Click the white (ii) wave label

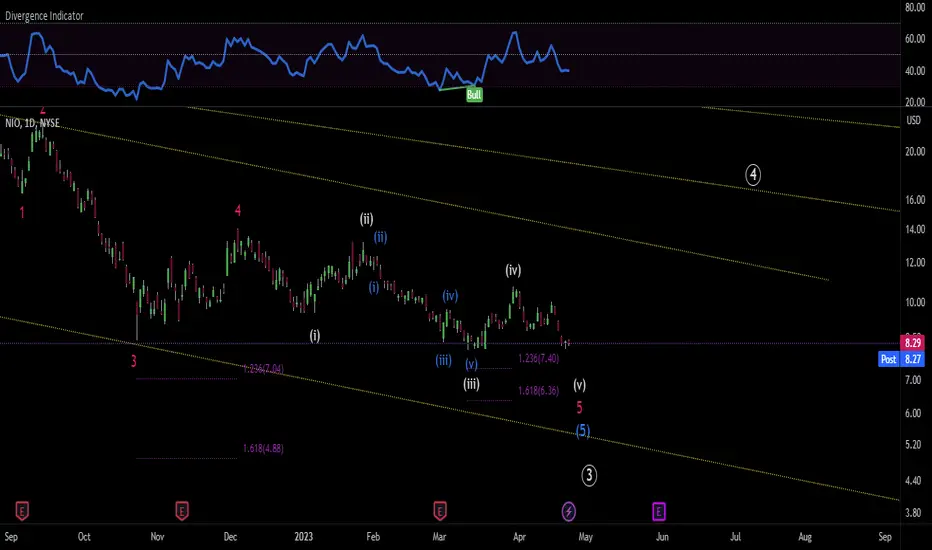pos(366,219)
